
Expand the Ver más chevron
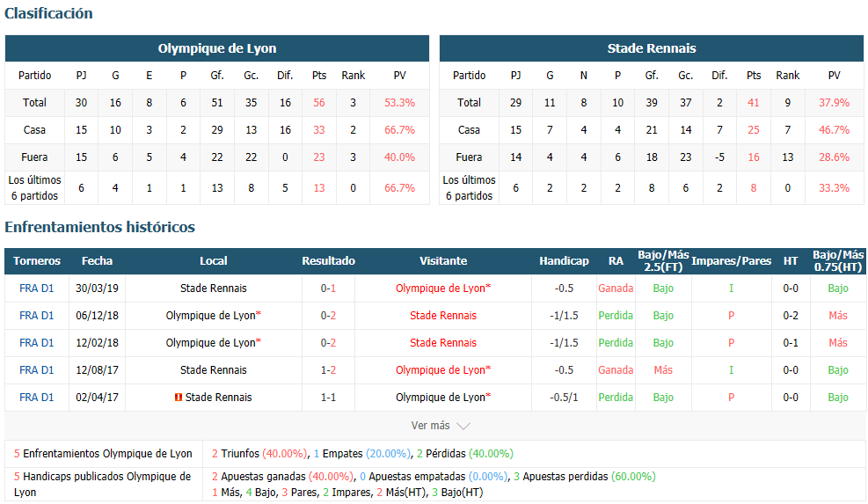point(463,426)
